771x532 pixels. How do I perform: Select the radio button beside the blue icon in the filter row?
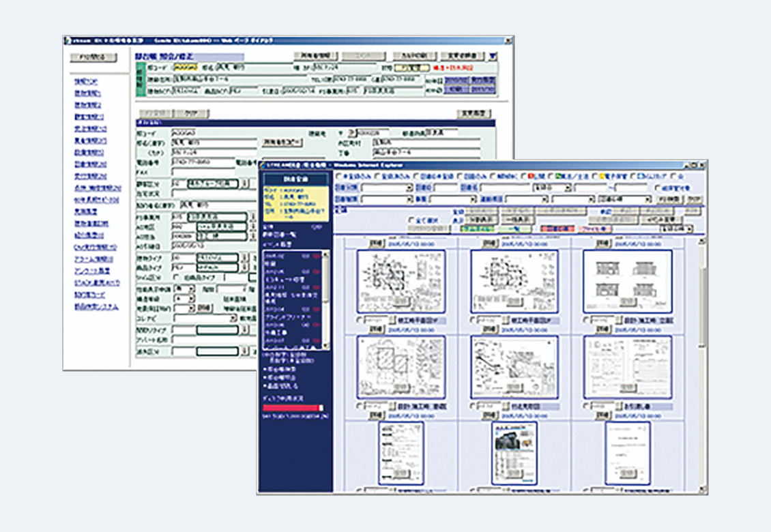pos(633,176)
